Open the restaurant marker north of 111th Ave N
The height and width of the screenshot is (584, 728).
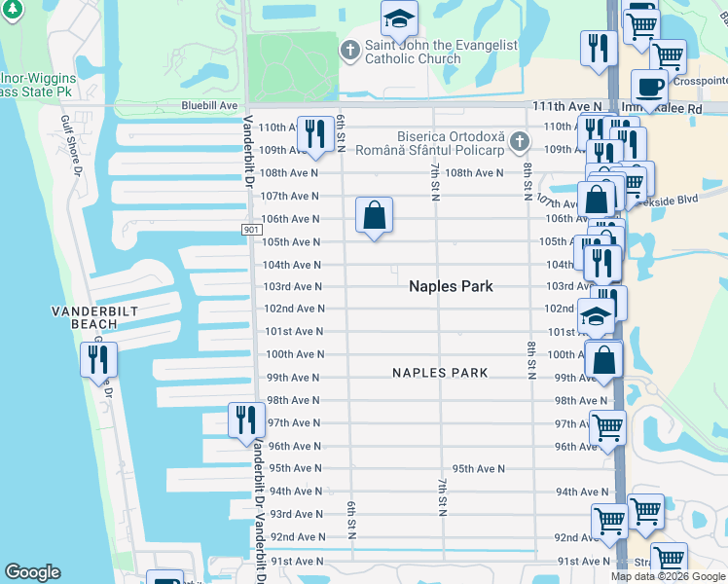(599, 51)
